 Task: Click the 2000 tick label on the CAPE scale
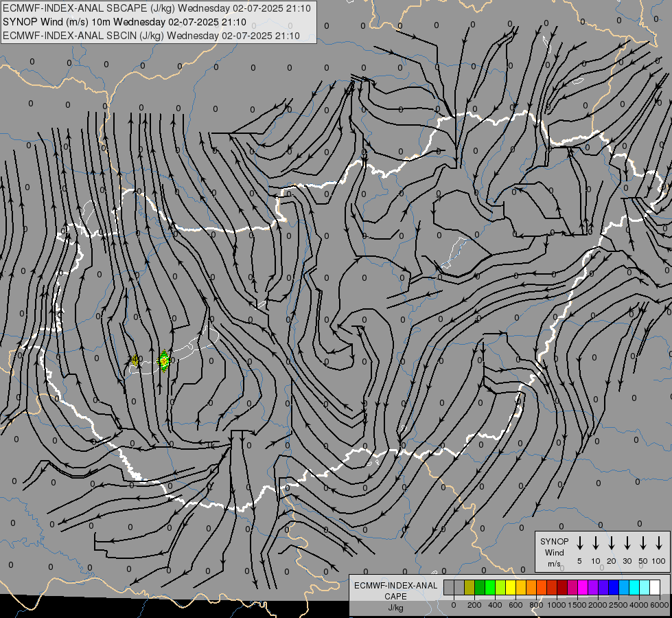point(597,605)
